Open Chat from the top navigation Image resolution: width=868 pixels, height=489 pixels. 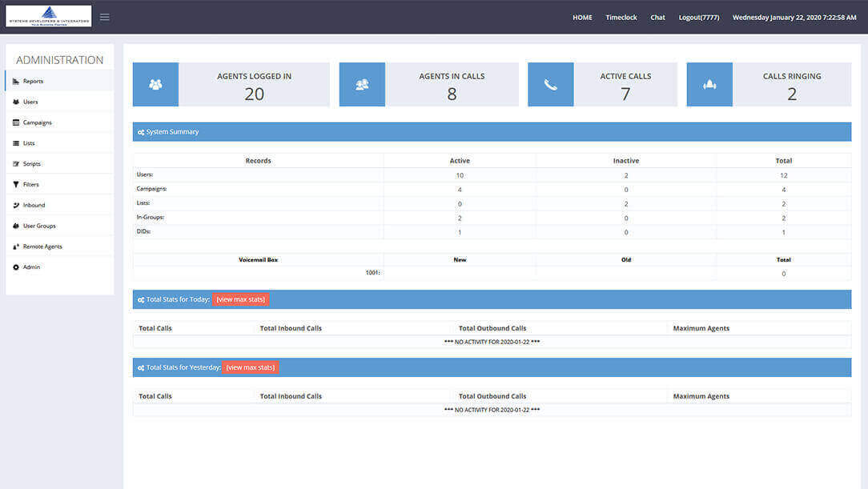click(657, 18)
